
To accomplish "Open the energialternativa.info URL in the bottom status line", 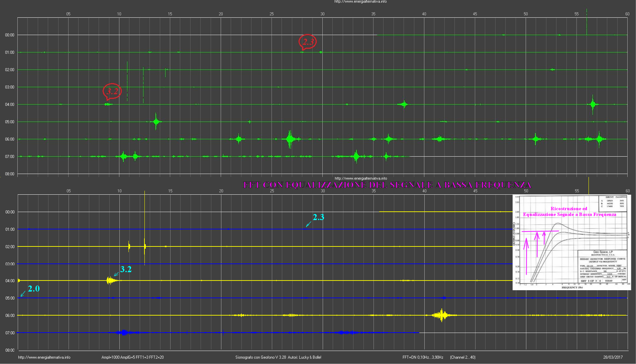I will pos(44,357).
